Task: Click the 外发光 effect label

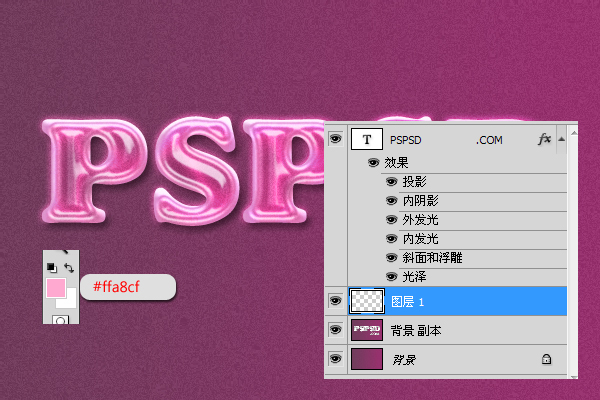Action: (x=421, y=220)
